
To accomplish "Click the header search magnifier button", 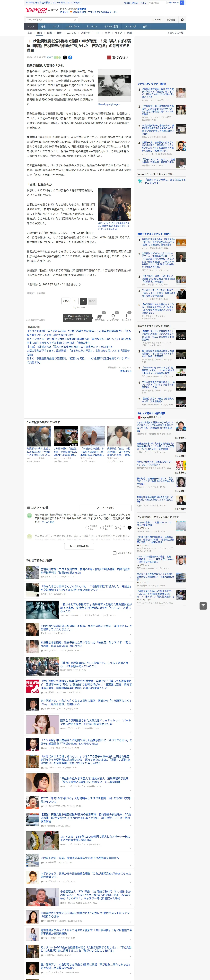I will pos(182,3).
